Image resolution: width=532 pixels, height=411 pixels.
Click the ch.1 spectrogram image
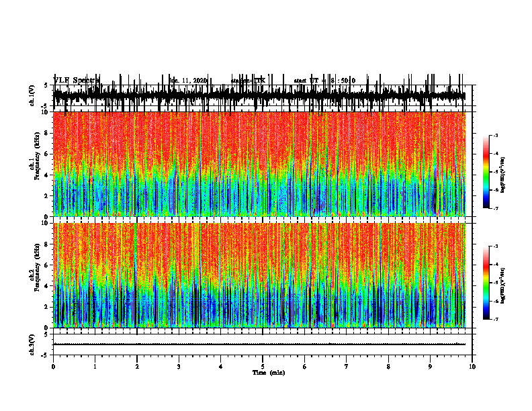tap(259, 164)
